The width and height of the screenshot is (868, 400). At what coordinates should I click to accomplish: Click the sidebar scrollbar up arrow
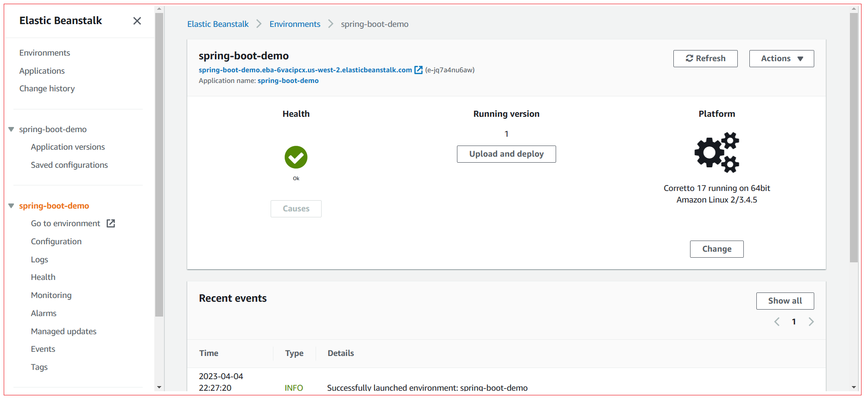click(159, 8)
